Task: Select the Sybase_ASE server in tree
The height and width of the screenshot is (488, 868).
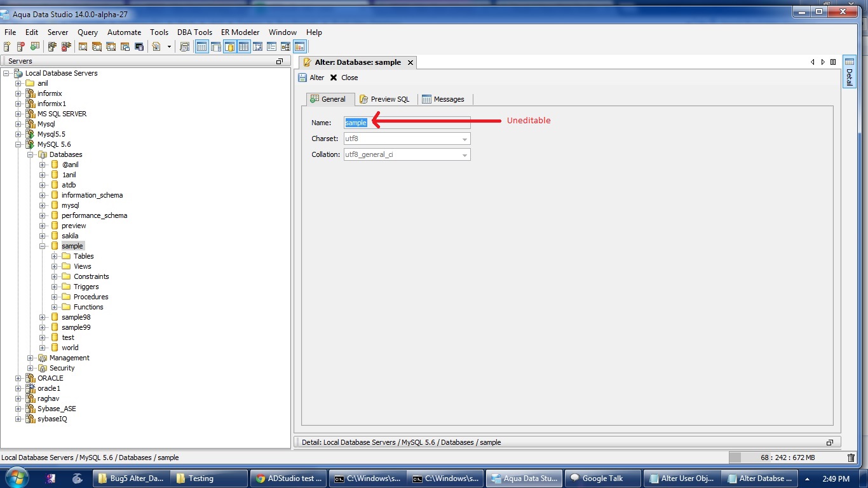Action: [x=57, y=409]
